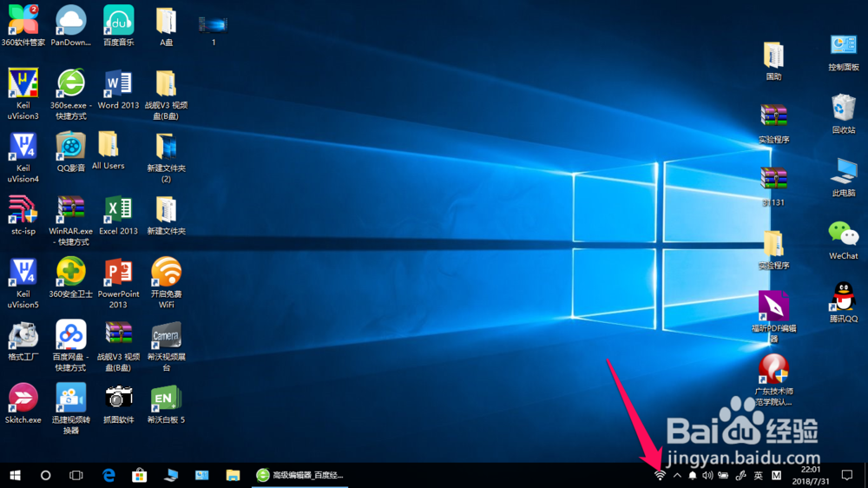Open the Action Center speech bubble
Image resolution: width=868 pixels, height=488 pixels.
847,475
